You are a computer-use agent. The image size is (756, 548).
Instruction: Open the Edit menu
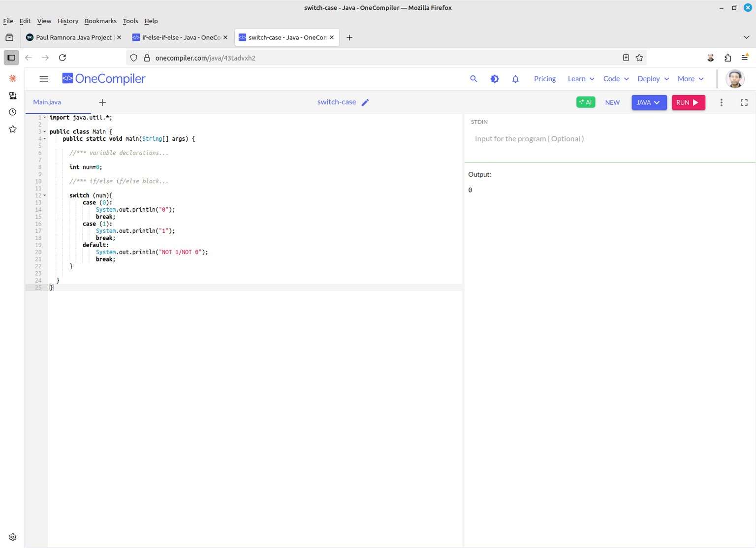[25, 21]
